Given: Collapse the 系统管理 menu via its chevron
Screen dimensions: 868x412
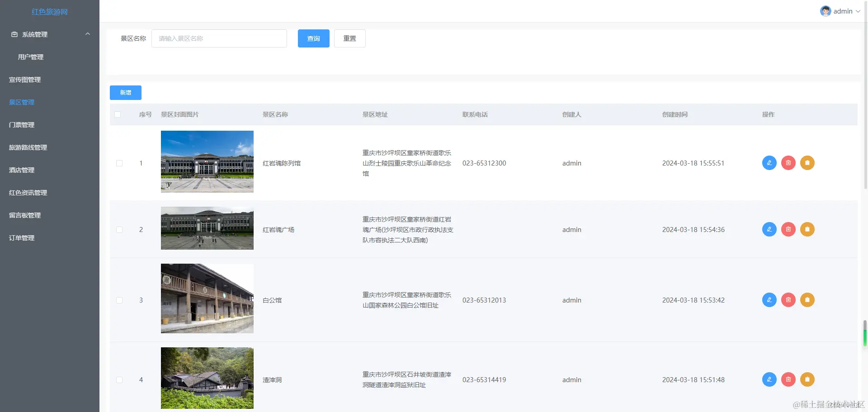Looking at the screenshot, I should 87,34.
